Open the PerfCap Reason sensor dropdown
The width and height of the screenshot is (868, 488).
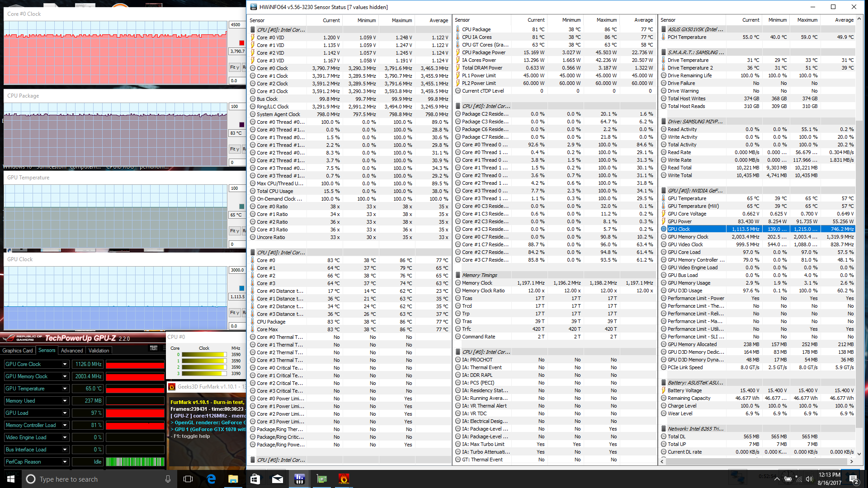point(65,462)
